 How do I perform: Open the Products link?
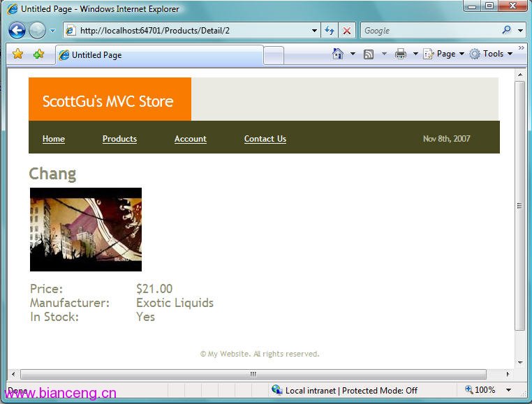120,139
